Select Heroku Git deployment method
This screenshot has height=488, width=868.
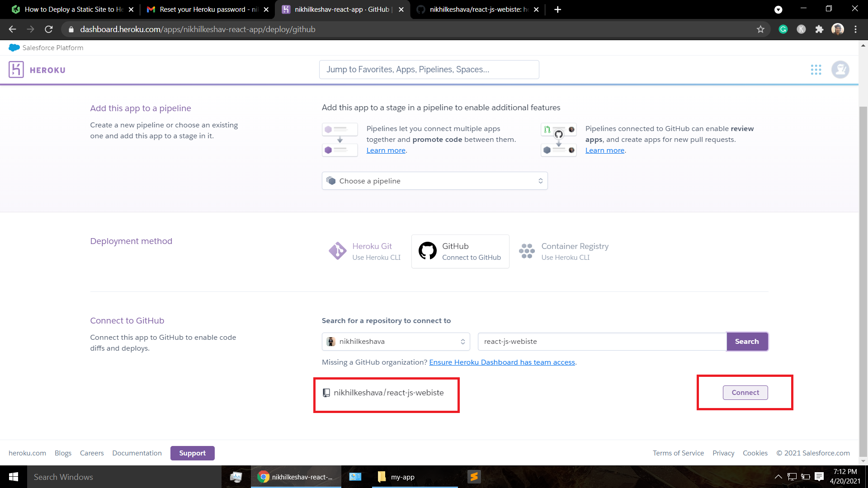[365, 251]
